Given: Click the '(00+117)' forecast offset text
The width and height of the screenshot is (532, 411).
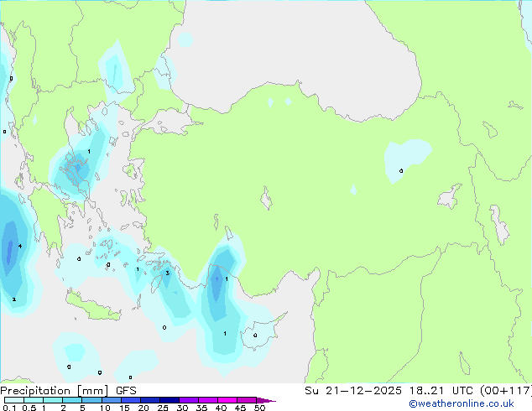Looking at the screenshot, I should pos(506,391).
